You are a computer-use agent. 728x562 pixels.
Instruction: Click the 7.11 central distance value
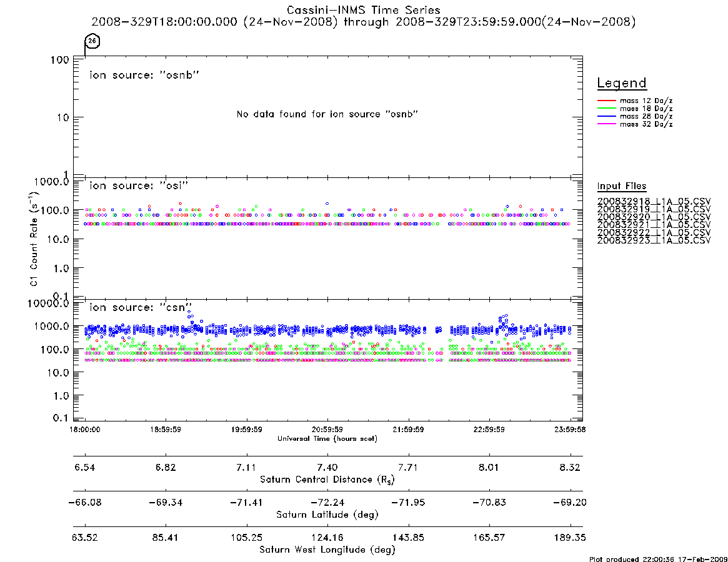pos(247,467)
